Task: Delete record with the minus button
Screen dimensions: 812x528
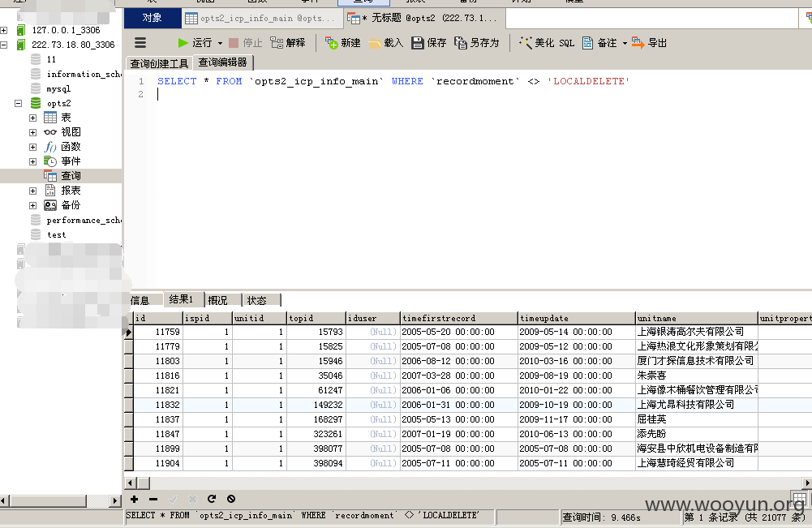Action: pos(153,499)
